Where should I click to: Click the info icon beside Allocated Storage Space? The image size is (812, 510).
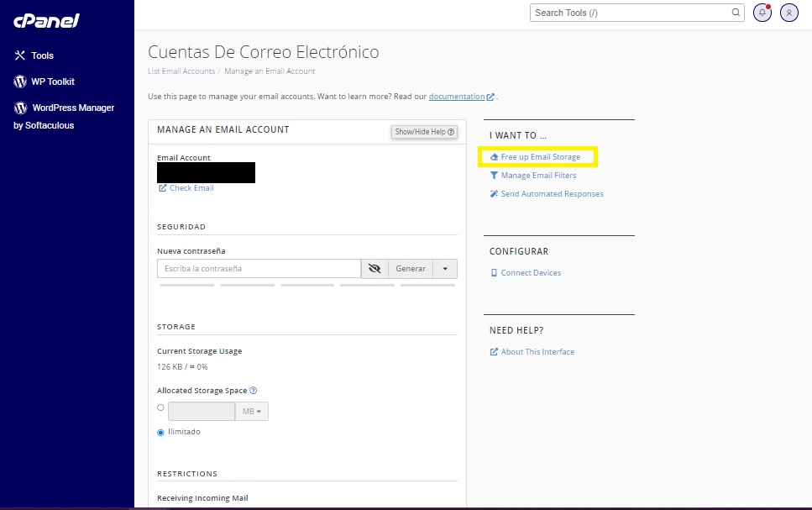click(254, 391)
